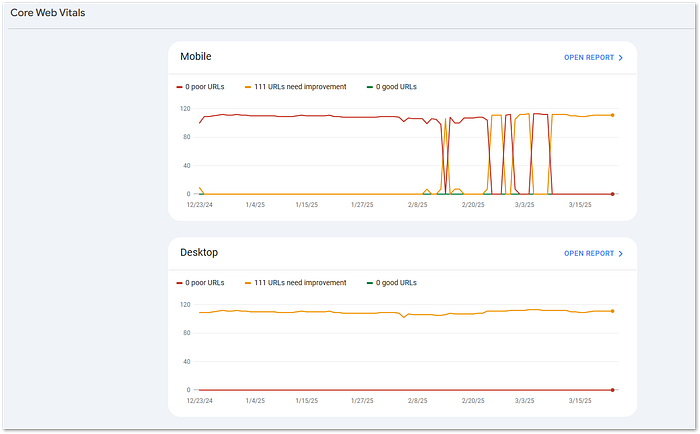This screenshot has height=434, width=700.
Task: Click the orange need improvement legend marker in Desktop
Action: pos(248,283)
